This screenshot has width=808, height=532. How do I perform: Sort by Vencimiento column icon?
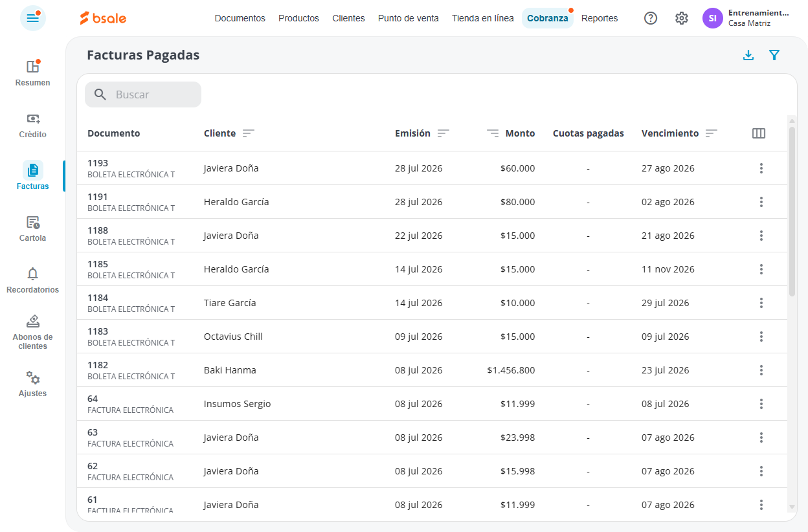pyautogui.click(x=712, y=133)
